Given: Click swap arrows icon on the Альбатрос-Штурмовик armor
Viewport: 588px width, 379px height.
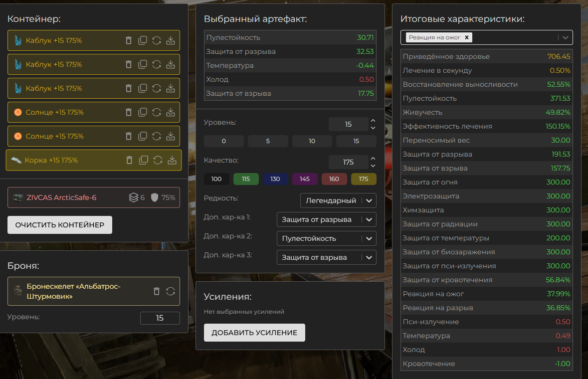Looking at the screenshot, I should pyautogui.click(x=171, y=291).
